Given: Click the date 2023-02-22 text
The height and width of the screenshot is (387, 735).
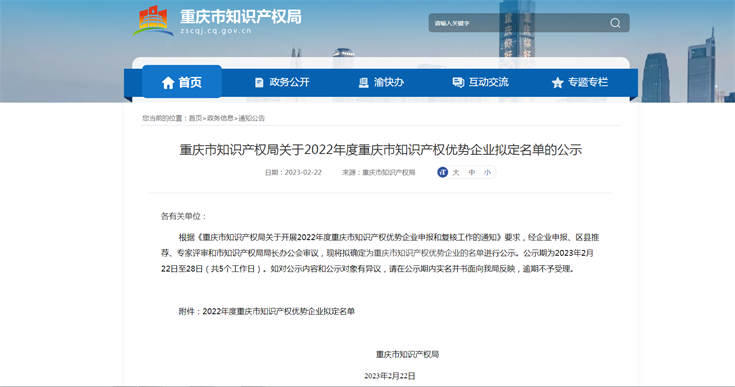Looking at the screenshot, I should pos(303,172).
